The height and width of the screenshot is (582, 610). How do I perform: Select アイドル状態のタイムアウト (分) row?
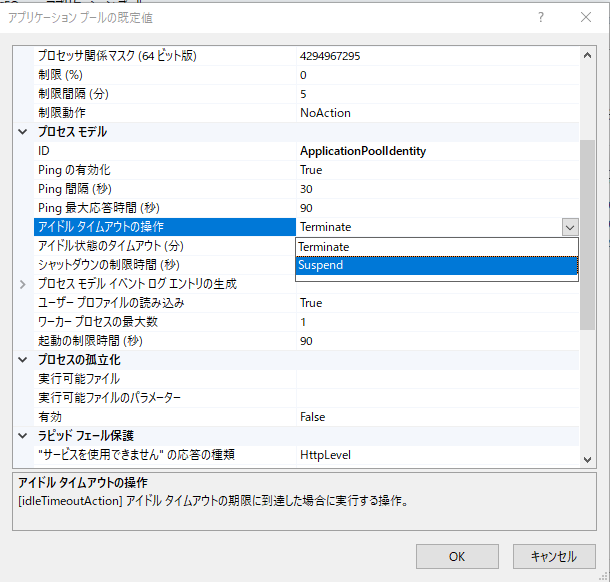tap(165, 246)
